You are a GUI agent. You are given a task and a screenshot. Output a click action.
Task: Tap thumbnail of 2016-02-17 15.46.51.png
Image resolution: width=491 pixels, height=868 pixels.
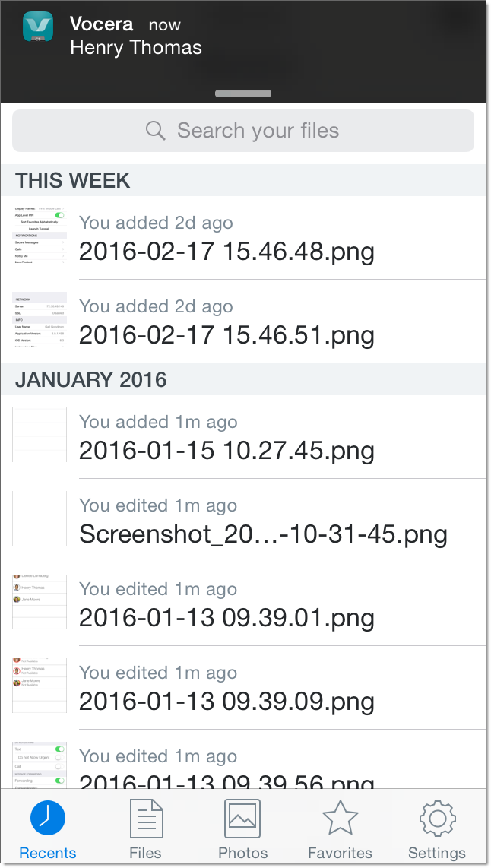[x=40, y=321]
